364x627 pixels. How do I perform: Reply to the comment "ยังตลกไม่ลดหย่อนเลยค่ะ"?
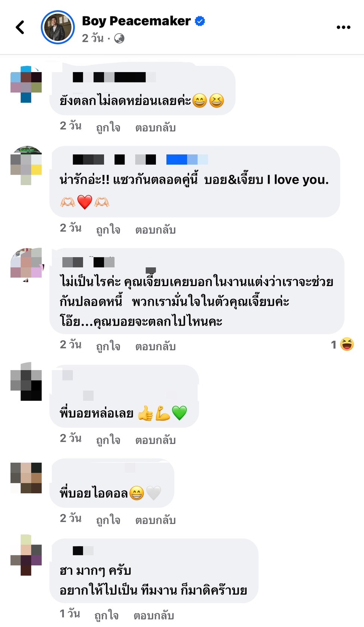[x=155, y=128]
